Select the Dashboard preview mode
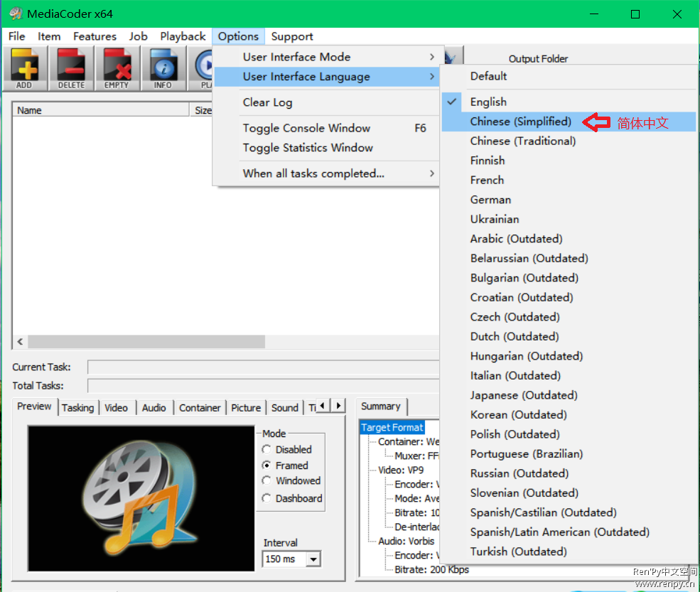 click(292, 498)
